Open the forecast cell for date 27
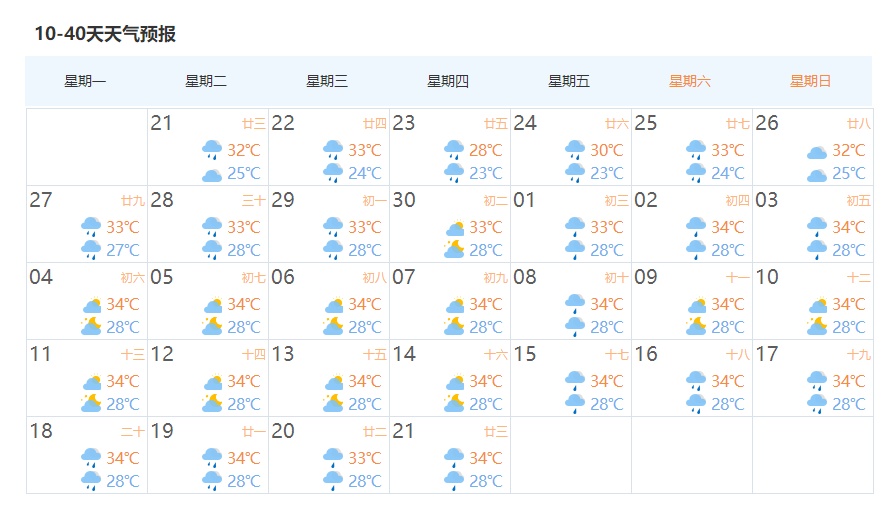 click(87, 224)
